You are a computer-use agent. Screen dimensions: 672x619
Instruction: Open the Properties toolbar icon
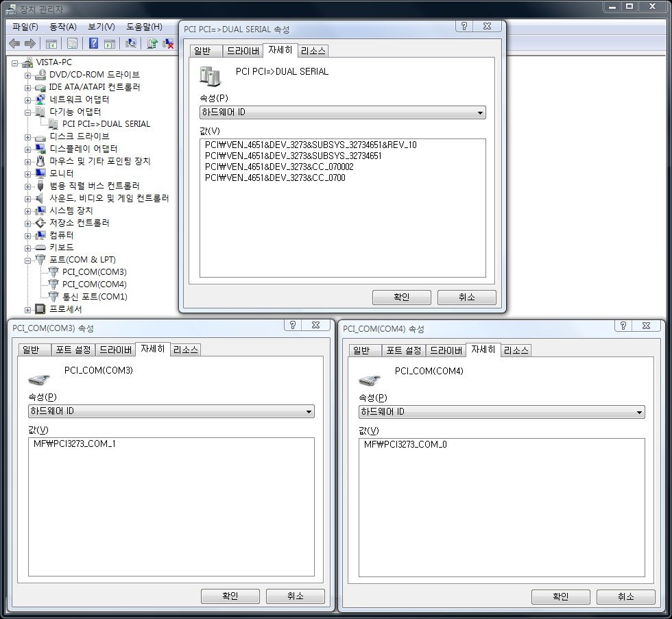(x=73, y=43)
